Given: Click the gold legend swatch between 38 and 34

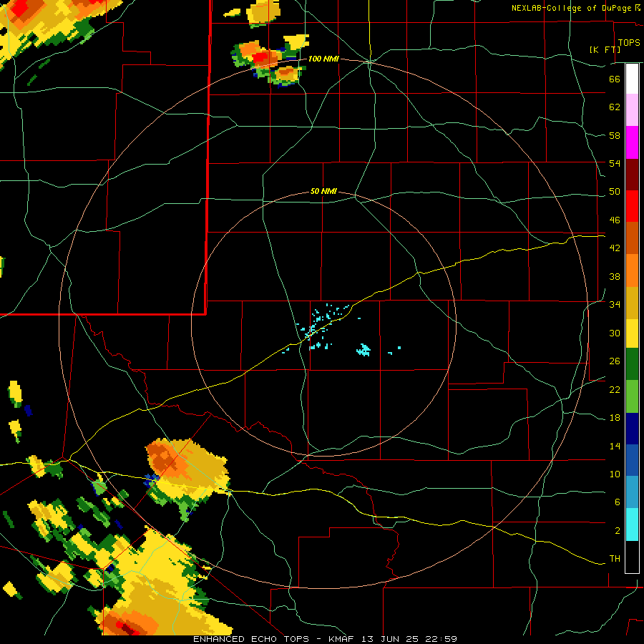Looking at the screenshot, I should (632, 303).
